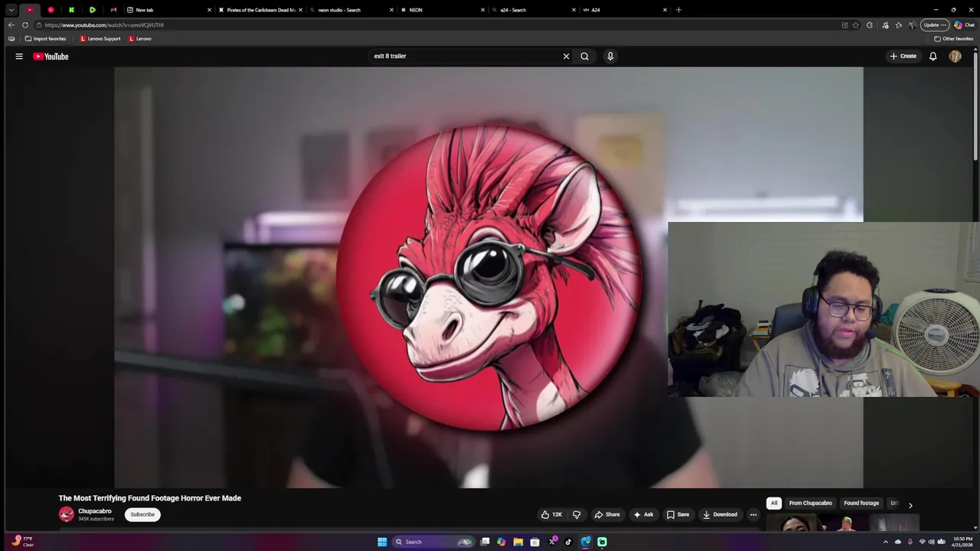Open the Windows Start menu
980x551 pixels.
(x=382, y=542)
